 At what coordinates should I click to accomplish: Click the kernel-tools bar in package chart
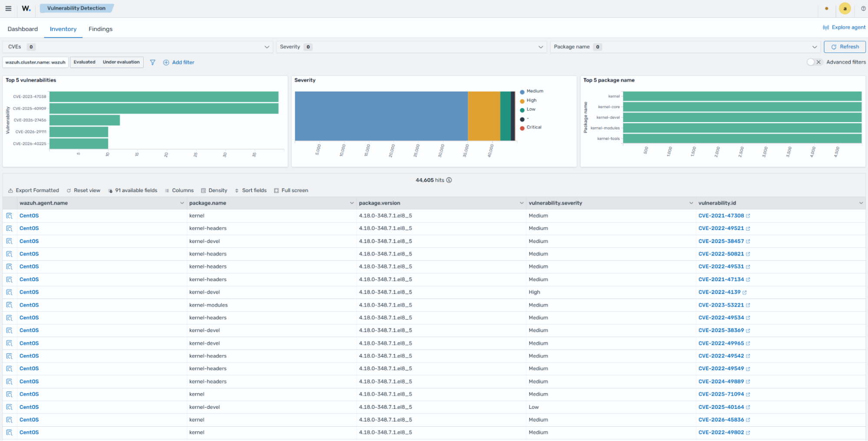pos(742,139)
